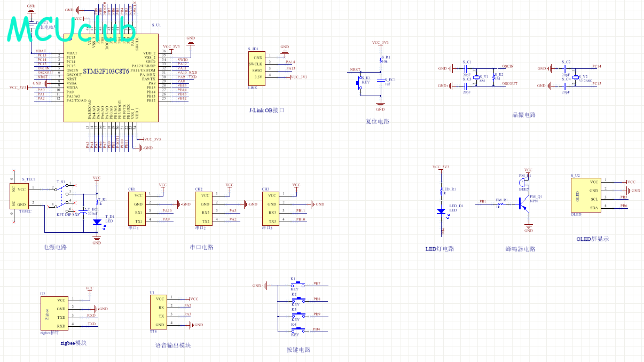Click the '复位电路' caption

pos(378,121)
